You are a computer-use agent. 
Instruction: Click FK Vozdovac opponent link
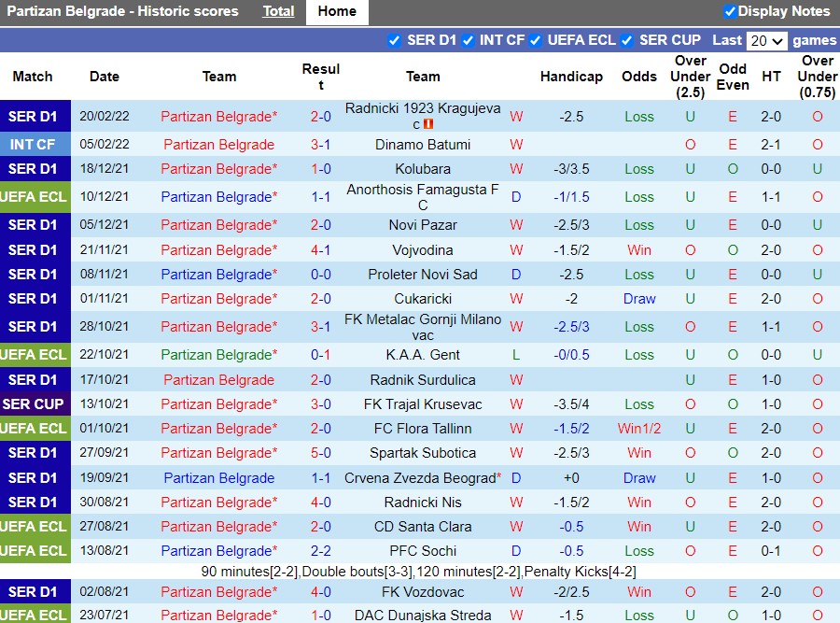click(423, 592)
